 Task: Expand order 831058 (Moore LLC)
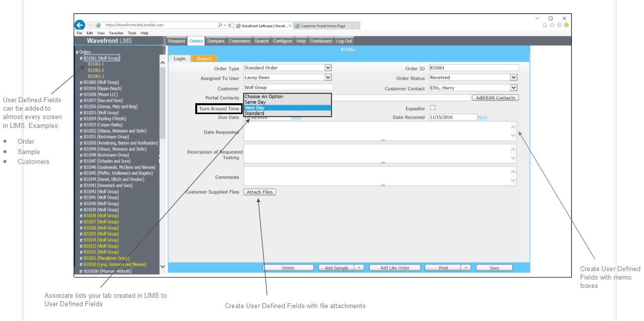pyautogui.click(x=82, y=94)
